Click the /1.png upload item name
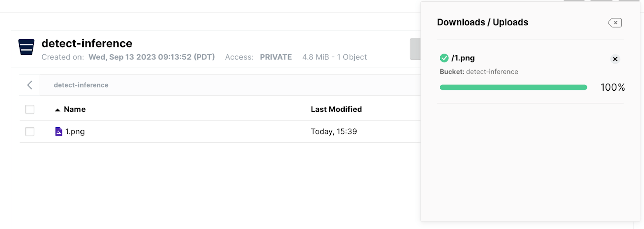 click(x=463, y=58)
